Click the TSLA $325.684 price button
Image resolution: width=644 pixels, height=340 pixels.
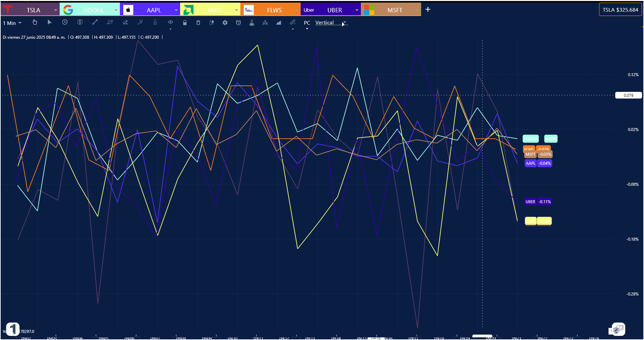point(620,10)
